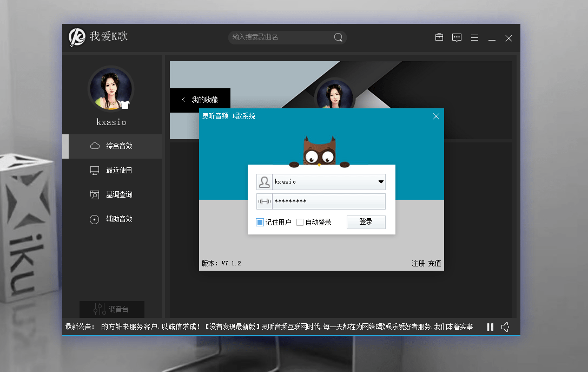
Task: Click the search-frame icon beside 基调查询
Action: [95, 195]
